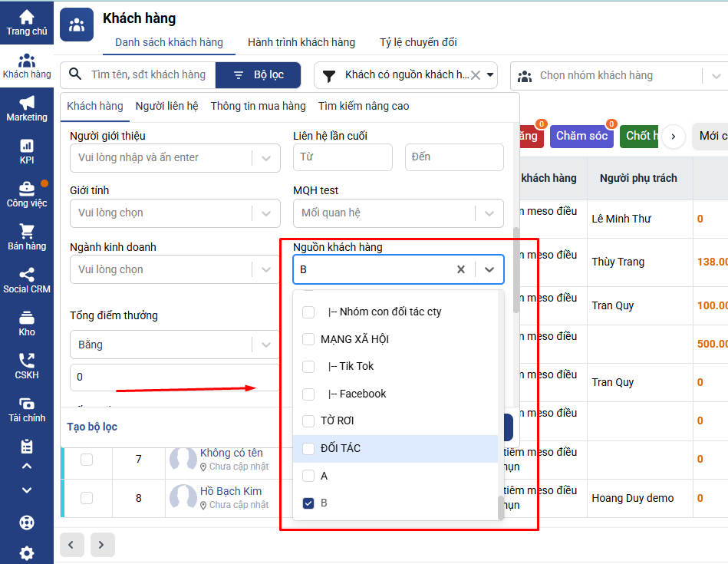Open Tìm kiếm nâng cao tab
This screenshot has height=564, width=728.
coord(364,106)
